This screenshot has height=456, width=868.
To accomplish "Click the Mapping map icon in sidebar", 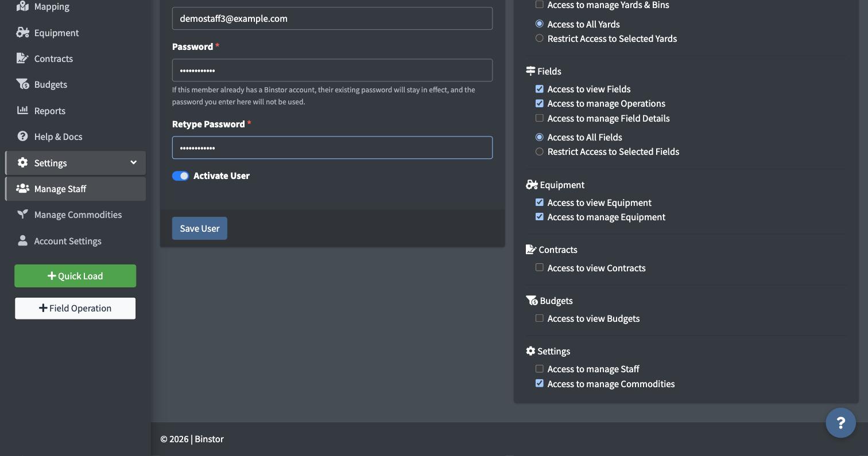I will (x=22, y=6).
